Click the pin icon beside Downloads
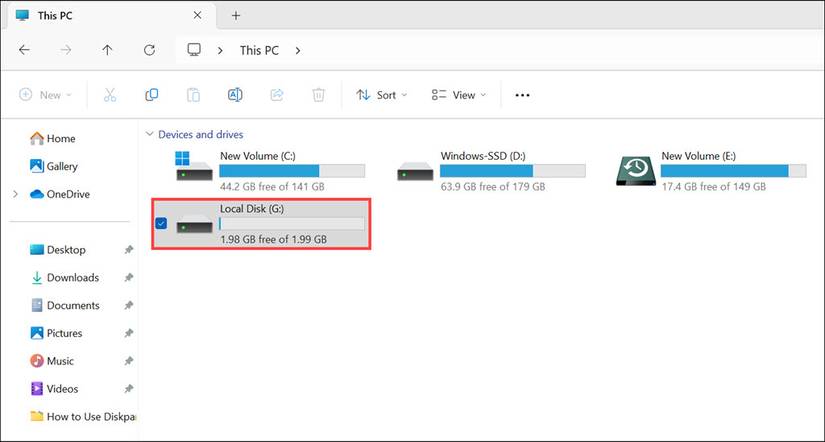825x442 pixels. pyautogui.click(x=128, y=278)
